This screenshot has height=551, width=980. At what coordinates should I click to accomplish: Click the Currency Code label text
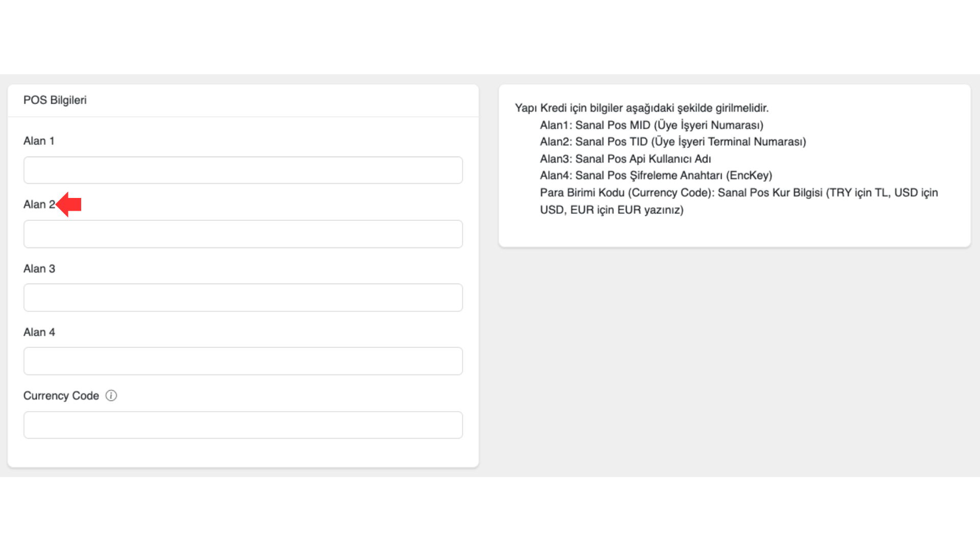tap(61, 396)
